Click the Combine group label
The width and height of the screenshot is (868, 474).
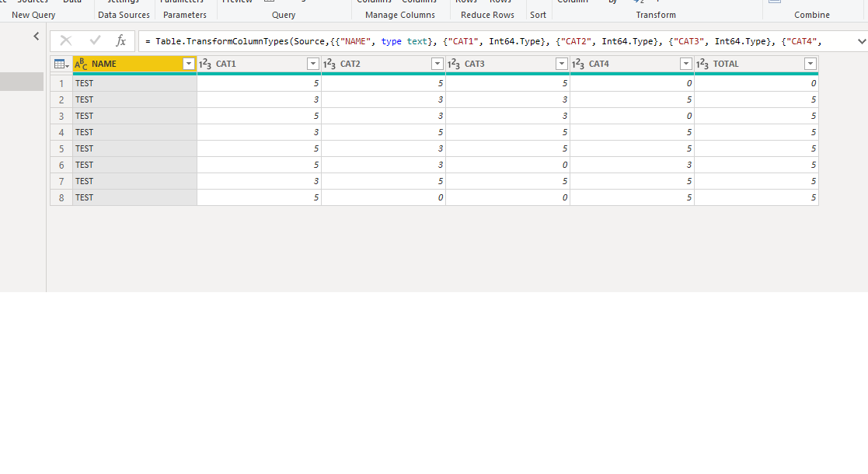812,15
